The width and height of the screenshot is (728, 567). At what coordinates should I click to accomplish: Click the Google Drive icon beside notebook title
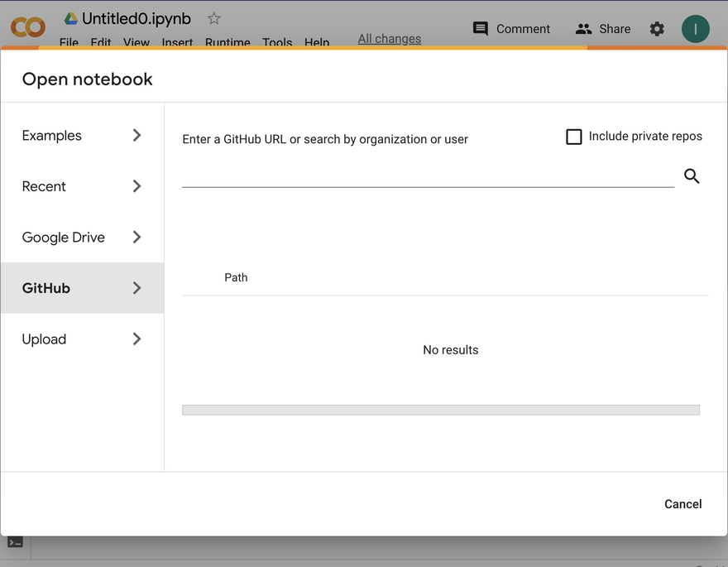tap(70, 18)
